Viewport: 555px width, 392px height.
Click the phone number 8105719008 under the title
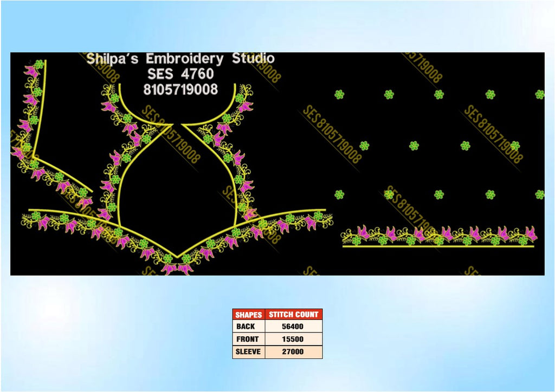point(180,89)
